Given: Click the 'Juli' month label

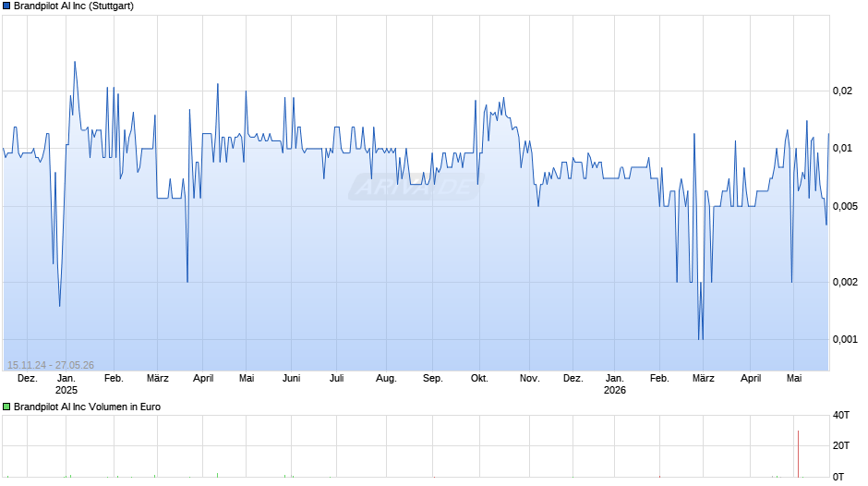Looking at the screenshot, I should pos(336,379).
